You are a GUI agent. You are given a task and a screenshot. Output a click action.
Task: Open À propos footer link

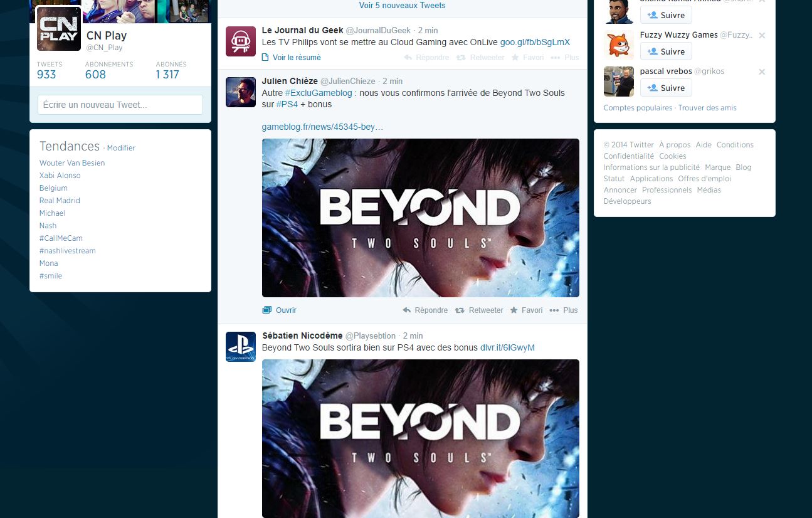[x=675, y=145]
